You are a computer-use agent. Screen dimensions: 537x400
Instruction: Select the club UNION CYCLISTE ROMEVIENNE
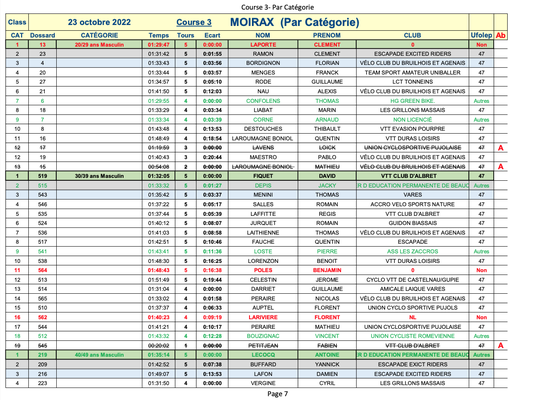pos(412,336)
